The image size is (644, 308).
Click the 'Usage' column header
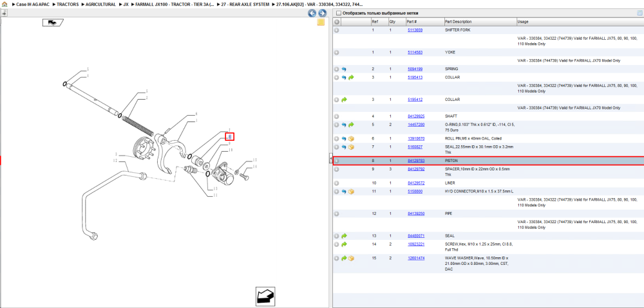(x=580, y=22)
